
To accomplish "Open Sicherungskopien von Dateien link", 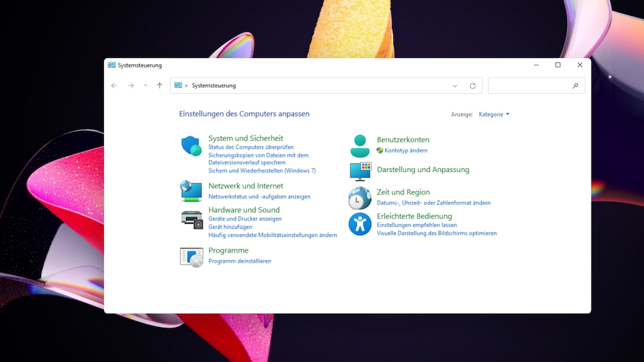I will (258, 159).
